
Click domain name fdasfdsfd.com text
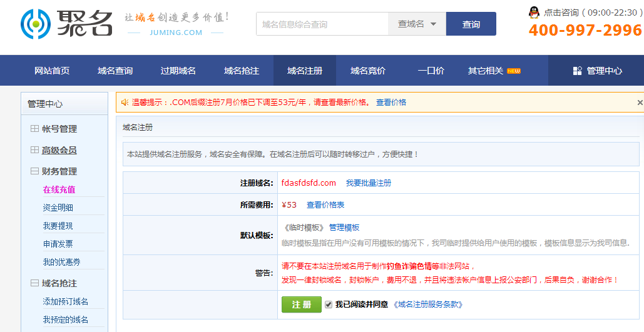[x=309, y=183]
